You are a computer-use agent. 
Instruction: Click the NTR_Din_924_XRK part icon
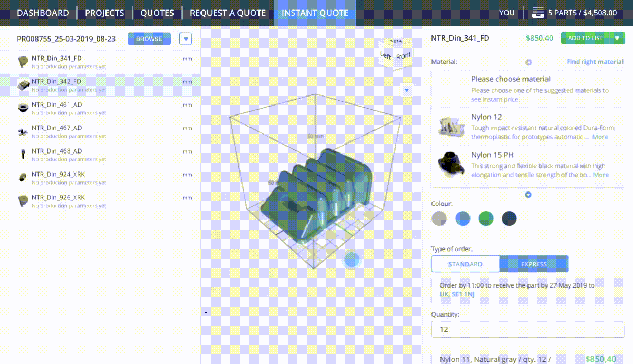click(x=23, y=178)
